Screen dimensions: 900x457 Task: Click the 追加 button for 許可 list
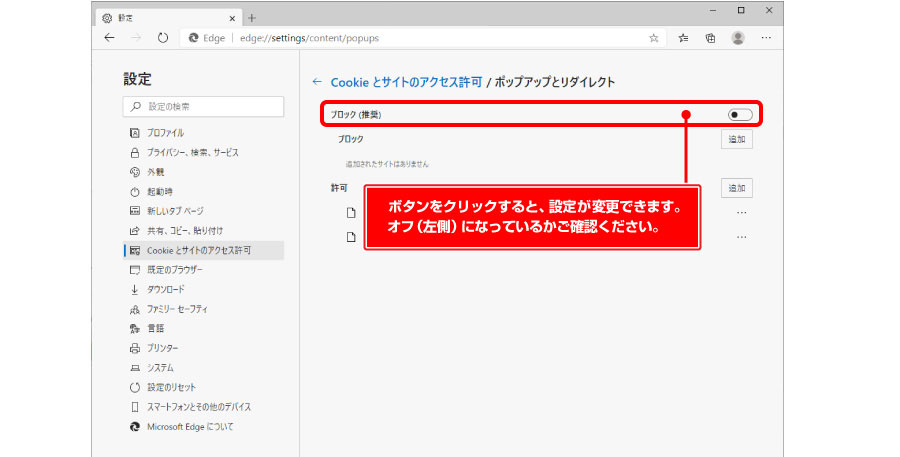tap(736, 188)
